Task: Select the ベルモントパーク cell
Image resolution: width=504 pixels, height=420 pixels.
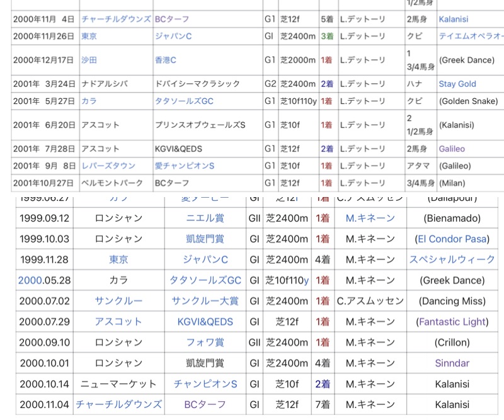Action: click(x=117, y=183)
